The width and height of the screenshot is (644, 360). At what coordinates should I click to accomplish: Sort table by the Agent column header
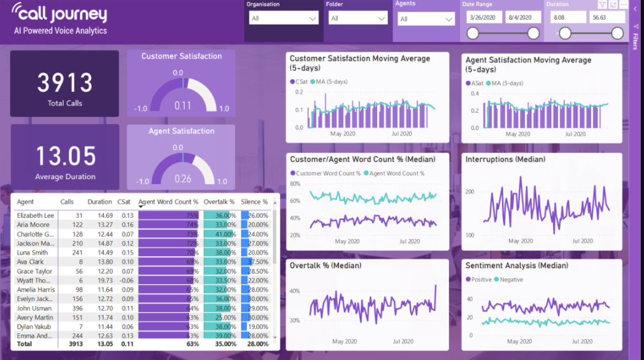pyautogui.click(x=25, y=202)
